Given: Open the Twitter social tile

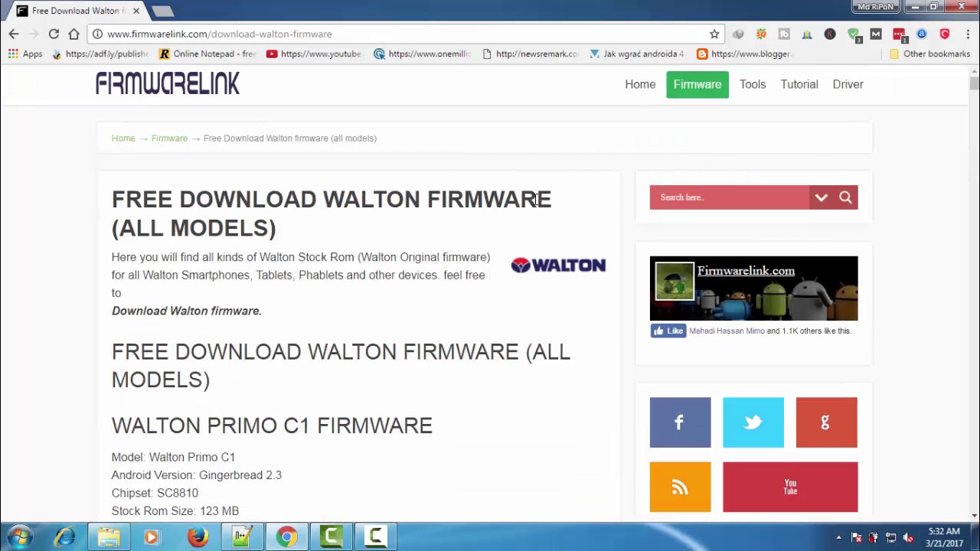Looking at the screenshot, I should point(753,422).
